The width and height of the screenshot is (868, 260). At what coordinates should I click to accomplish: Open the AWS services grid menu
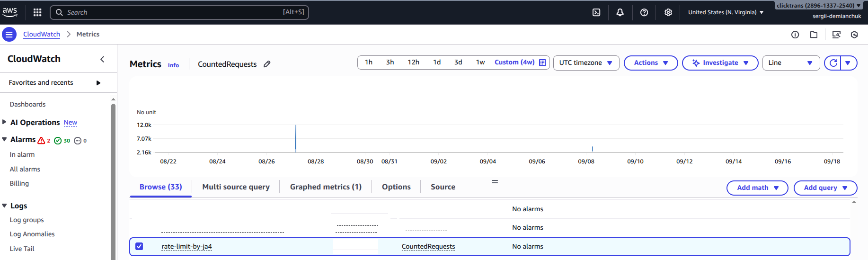pos(37,12)
